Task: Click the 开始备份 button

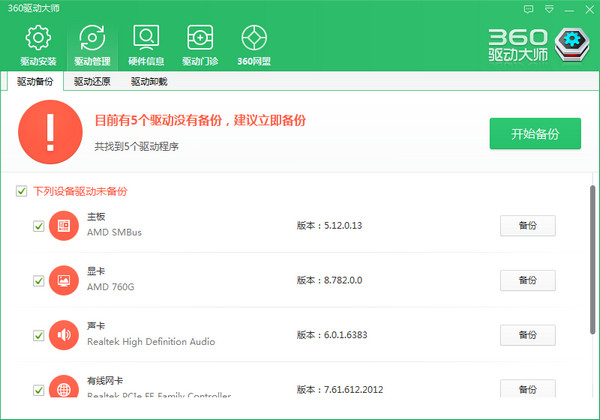Action: click(x=535, y=133)
